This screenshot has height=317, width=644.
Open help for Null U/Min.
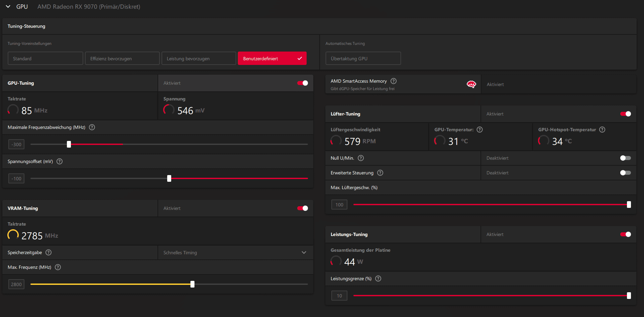coord(361,158)
